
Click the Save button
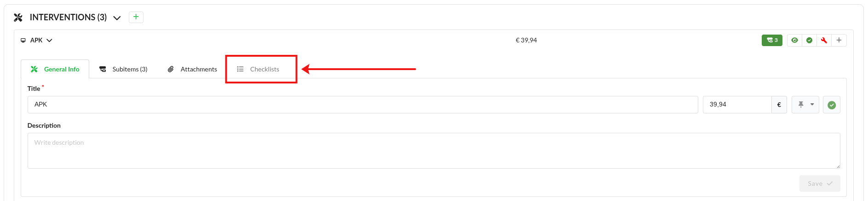(x=820, y=183)
